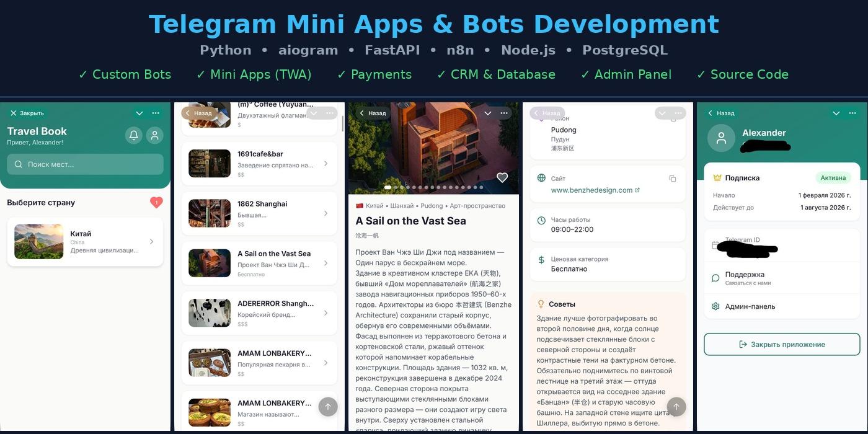Open three-dots menu on Travel Book home
Image resolution: width=868 pixels, height=434 pixels.
[x=156, y=113]
